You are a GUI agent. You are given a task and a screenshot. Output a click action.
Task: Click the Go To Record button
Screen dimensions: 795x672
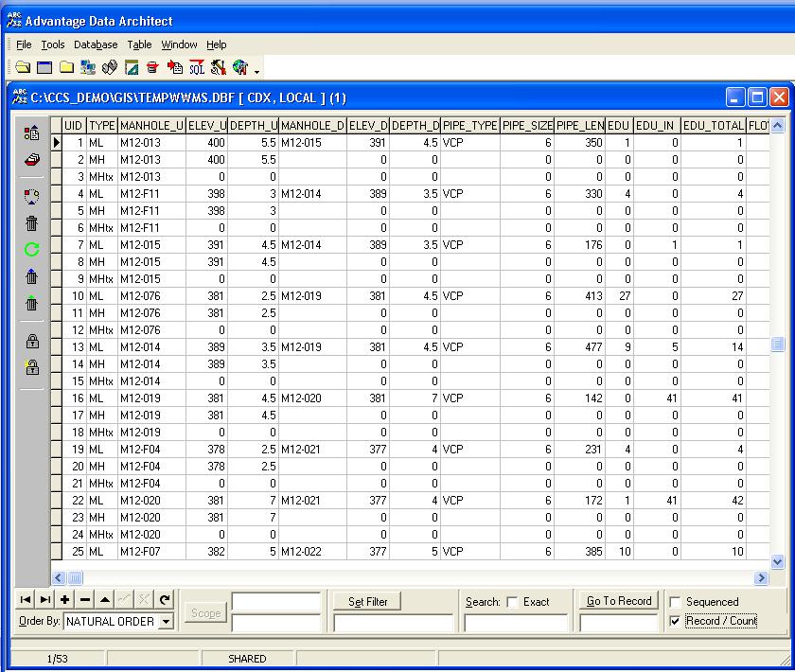pyautogui.click(x=619, y=601)
